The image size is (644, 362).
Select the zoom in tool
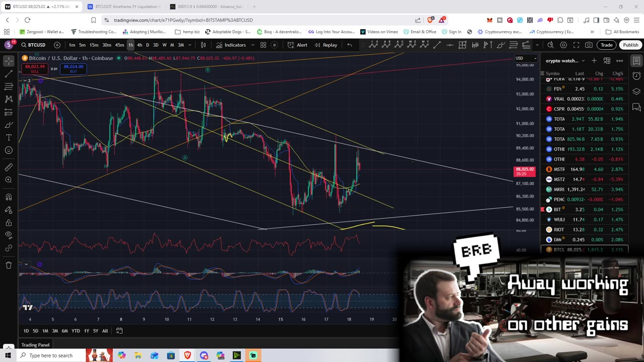[x=9, y=179]
